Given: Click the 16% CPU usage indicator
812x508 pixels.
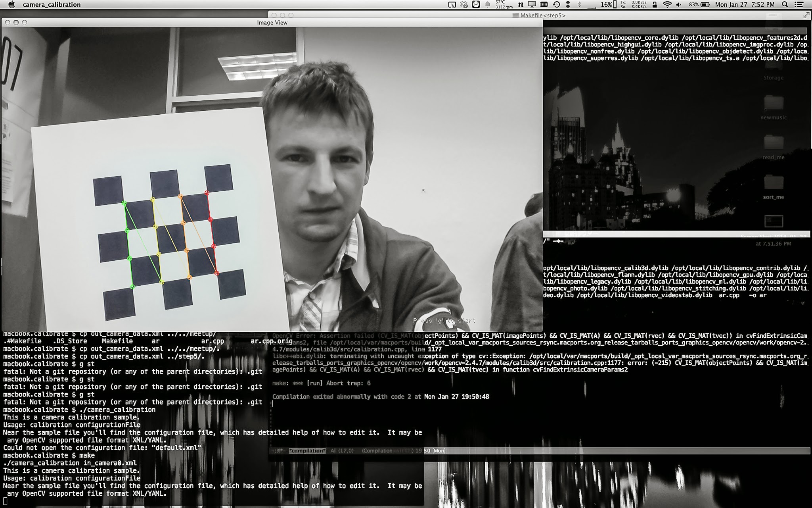Looking at the screenshot, I should pyautogui.click(x=608, y=5).
